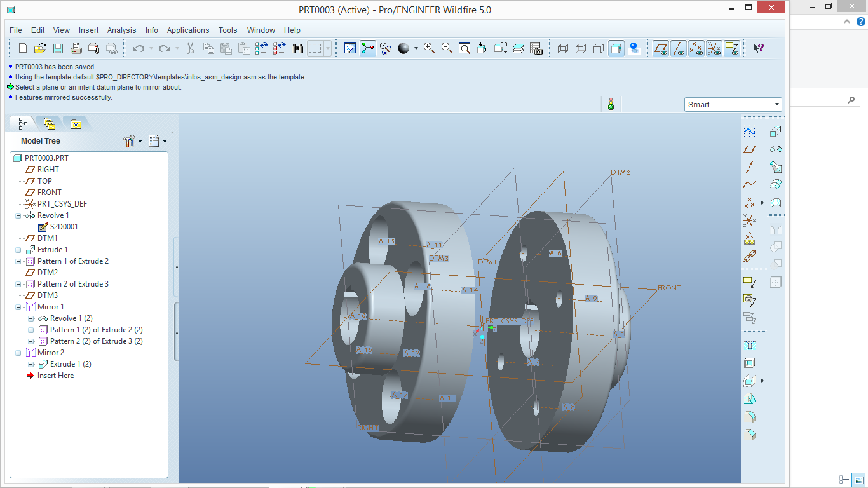Toggle annotation element display
This screenshot has width=868, height=488.
(732, 48)
